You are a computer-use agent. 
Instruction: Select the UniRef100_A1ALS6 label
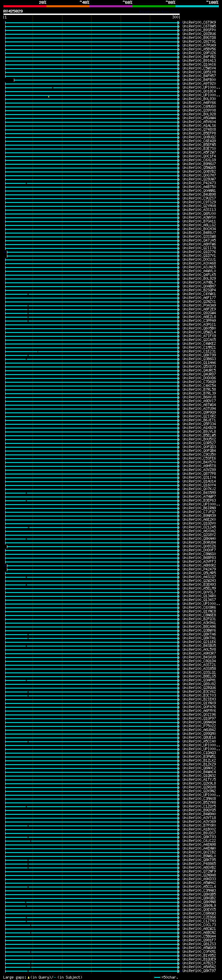click(x=199, y=125)
